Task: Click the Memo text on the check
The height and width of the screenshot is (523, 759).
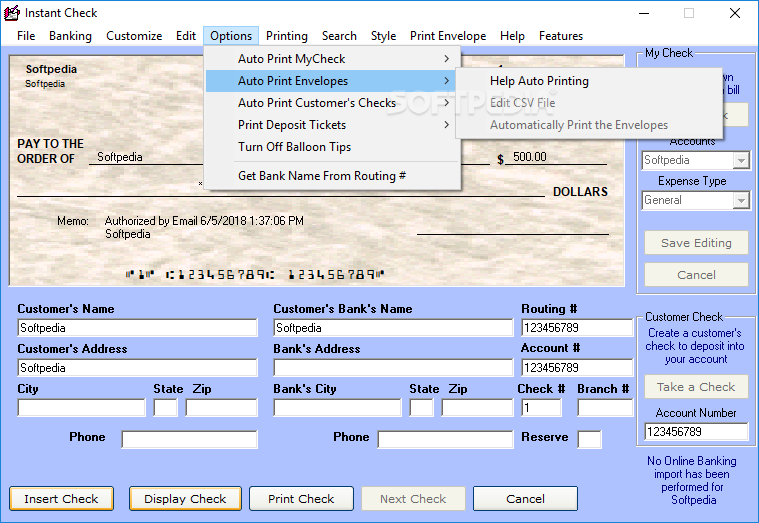Action: coord(204,227)
